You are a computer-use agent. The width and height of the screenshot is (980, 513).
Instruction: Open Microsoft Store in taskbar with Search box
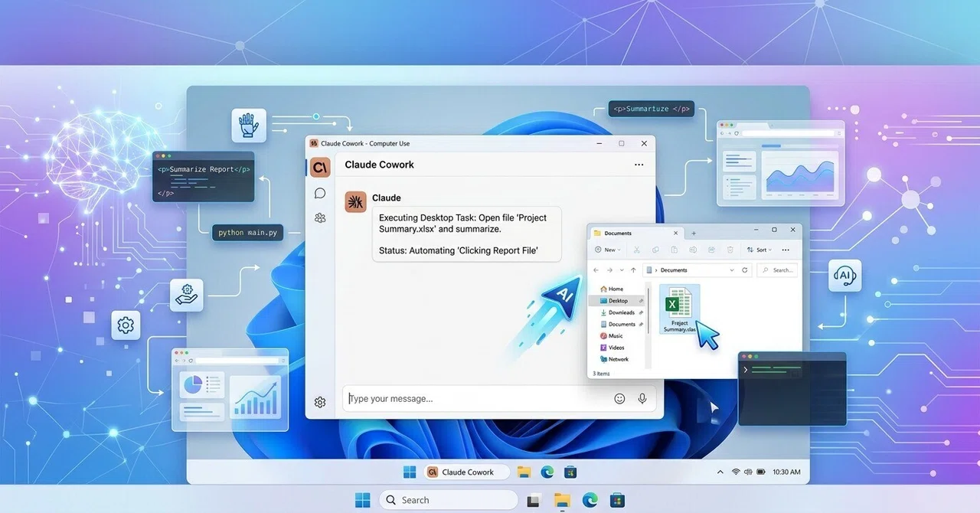tap(617, 501)
